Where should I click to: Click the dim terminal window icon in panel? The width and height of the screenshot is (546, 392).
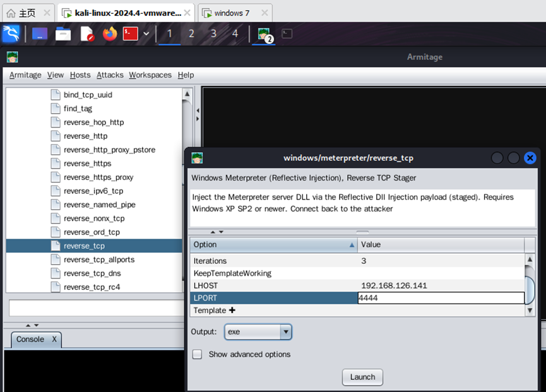click(x=287, y=33)
